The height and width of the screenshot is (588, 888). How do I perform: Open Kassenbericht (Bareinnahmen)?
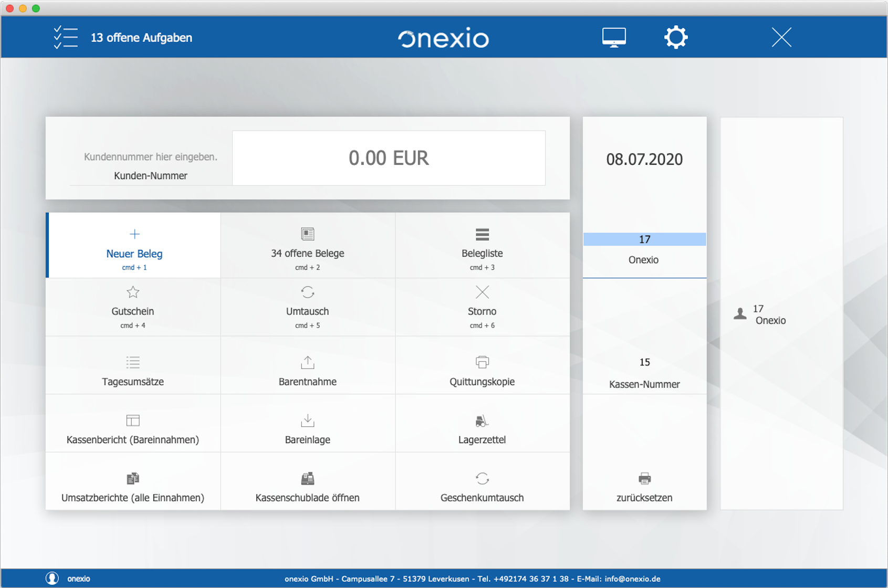point(133,424)
